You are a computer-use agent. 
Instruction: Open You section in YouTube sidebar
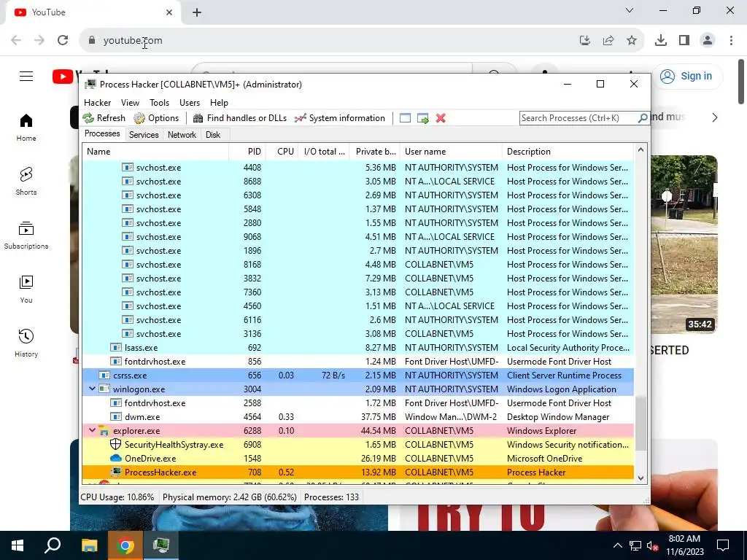pos(26,289)
